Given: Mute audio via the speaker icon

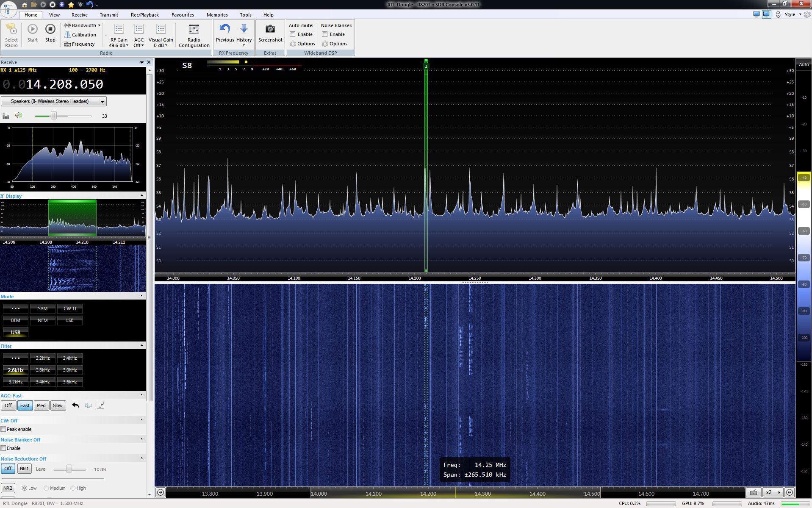Looking at the screenshot, I should pos(19,115).
